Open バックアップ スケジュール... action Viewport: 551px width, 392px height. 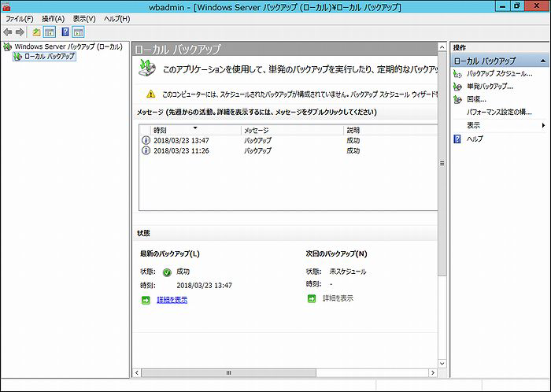click(x=499, y=74)
